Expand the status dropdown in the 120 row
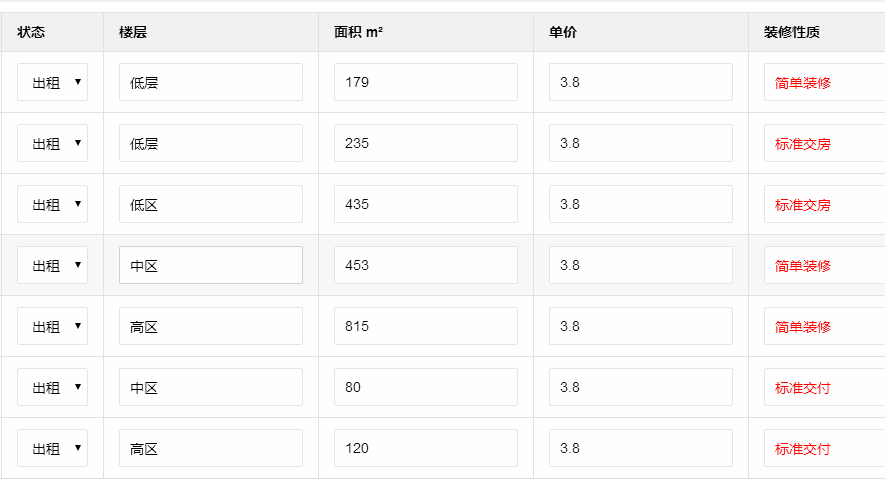The width and height of the screenshot is (885, 482). pos(52,448)
